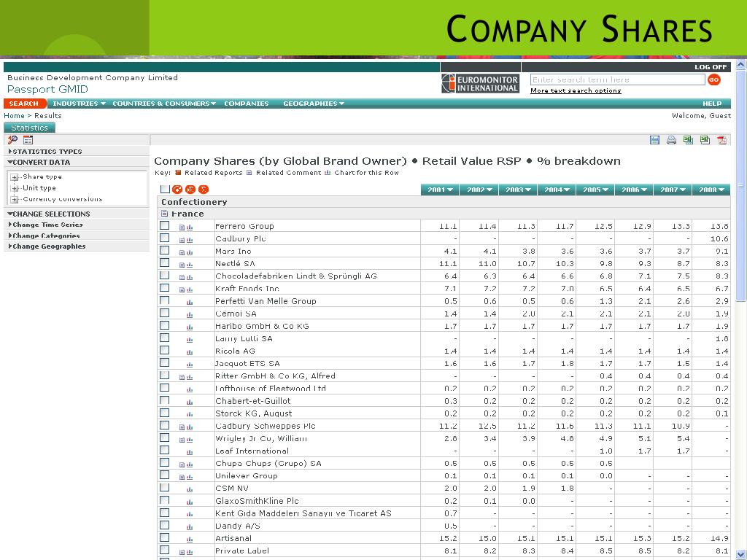This screenshot has width=747, height=560.
Task: Click the table view icon under the Statistics tab
Action: (x=28, y=140)
